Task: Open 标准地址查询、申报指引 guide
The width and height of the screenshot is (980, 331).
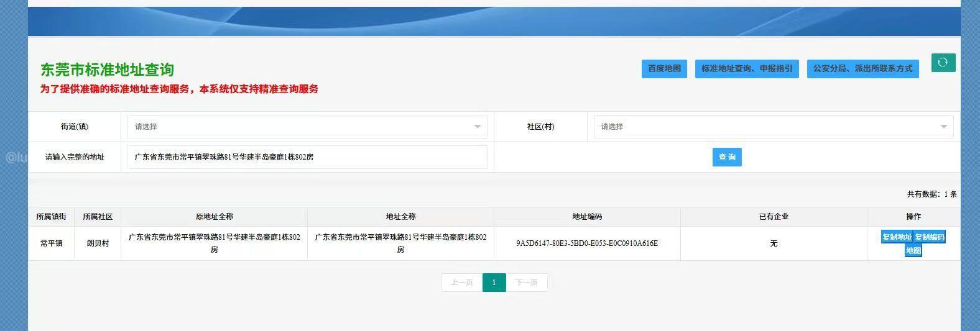Action: pos(747,69)
